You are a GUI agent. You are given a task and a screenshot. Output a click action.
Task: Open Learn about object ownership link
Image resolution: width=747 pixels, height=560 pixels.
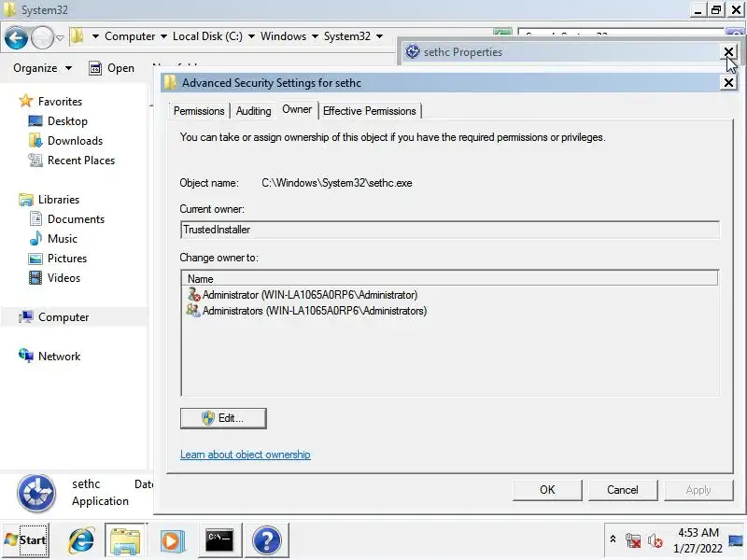[246, 455]
